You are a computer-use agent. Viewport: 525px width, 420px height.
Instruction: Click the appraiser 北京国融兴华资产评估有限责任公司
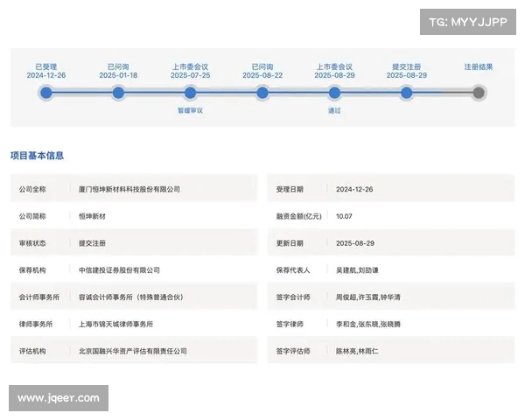(132, 352)
